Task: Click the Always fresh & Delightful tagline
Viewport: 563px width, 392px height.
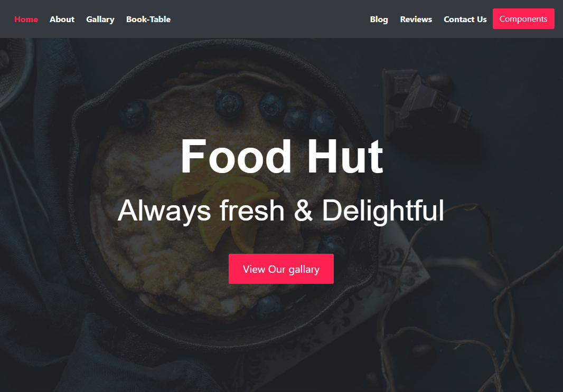Action: click(281, 211)
